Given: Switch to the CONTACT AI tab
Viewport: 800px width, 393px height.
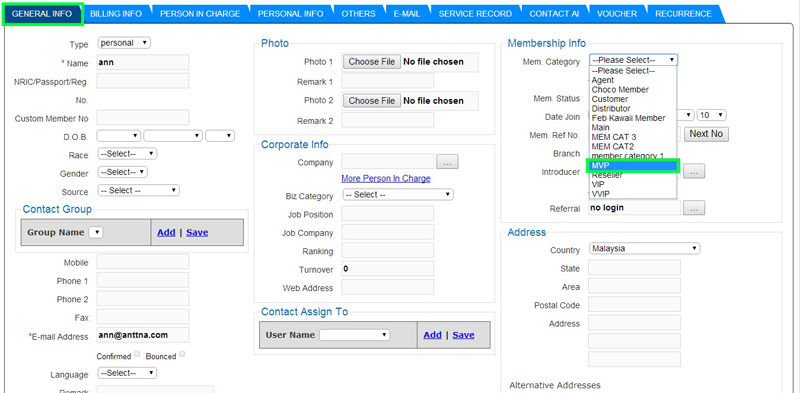Looking at the screenshot, I should pos(554,14).
